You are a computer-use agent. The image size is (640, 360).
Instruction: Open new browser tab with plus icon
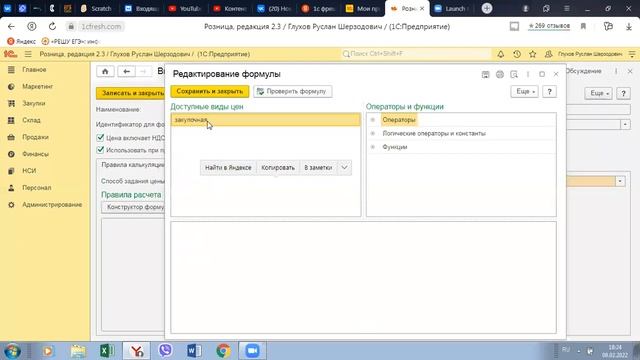[x=487, y=8]
